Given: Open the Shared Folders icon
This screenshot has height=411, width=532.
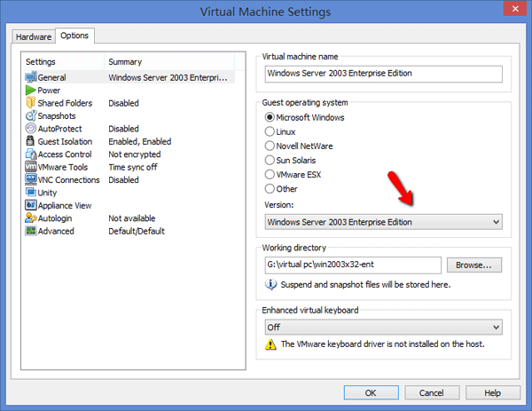Looking at the screenshot, I should tap(31, 103).
